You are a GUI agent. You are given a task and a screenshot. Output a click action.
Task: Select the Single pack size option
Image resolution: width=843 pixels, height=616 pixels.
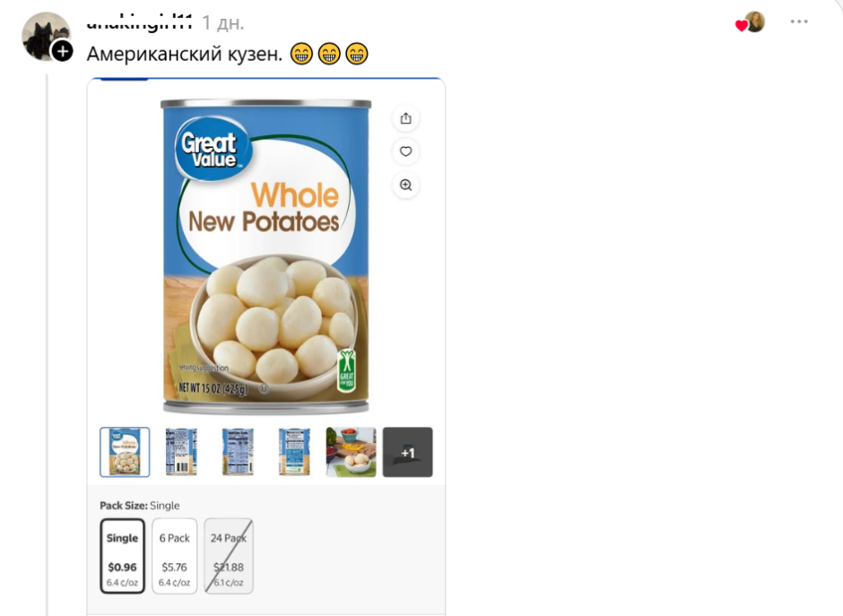pos(123,556)
